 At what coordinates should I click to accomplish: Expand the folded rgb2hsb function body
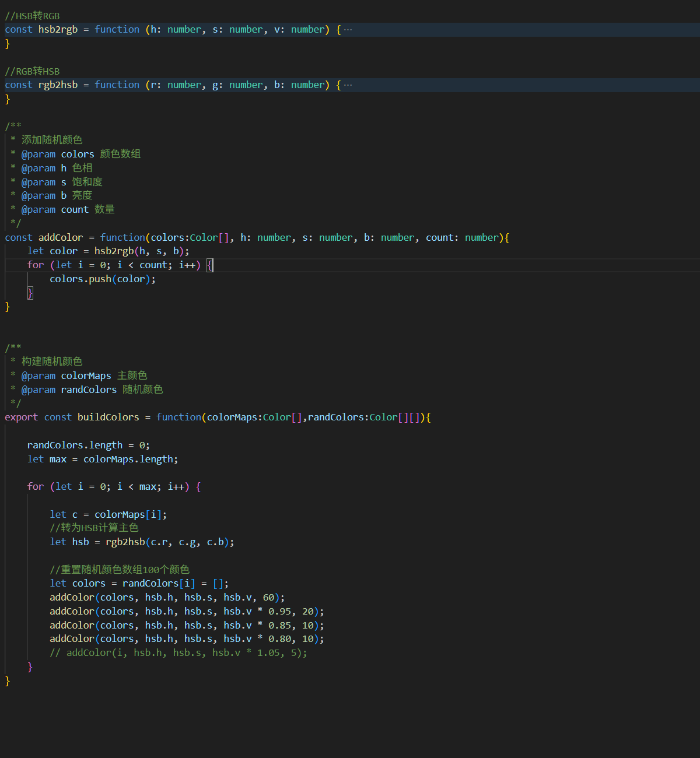tap(348, 85)
